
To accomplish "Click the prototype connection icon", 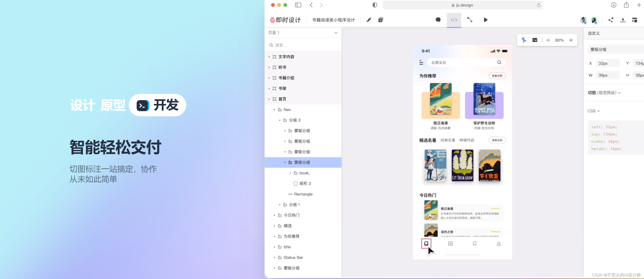I will 469,20.
